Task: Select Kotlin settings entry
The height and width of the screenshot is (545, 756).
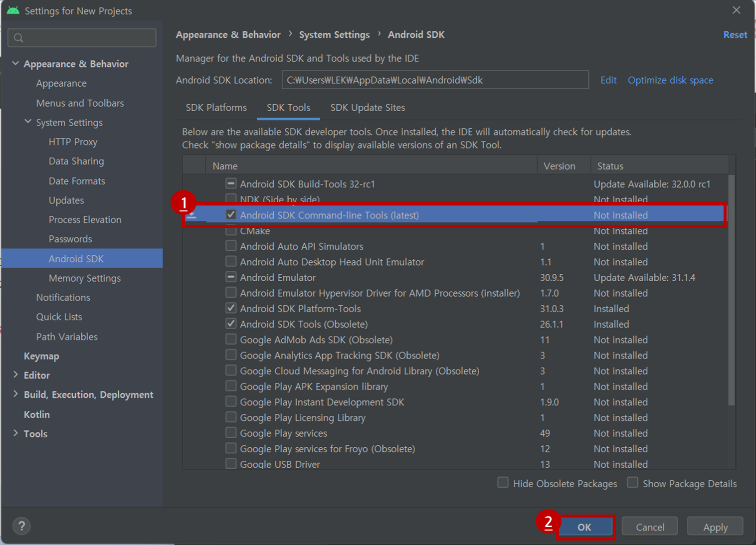Action: (x=37, y=414)
